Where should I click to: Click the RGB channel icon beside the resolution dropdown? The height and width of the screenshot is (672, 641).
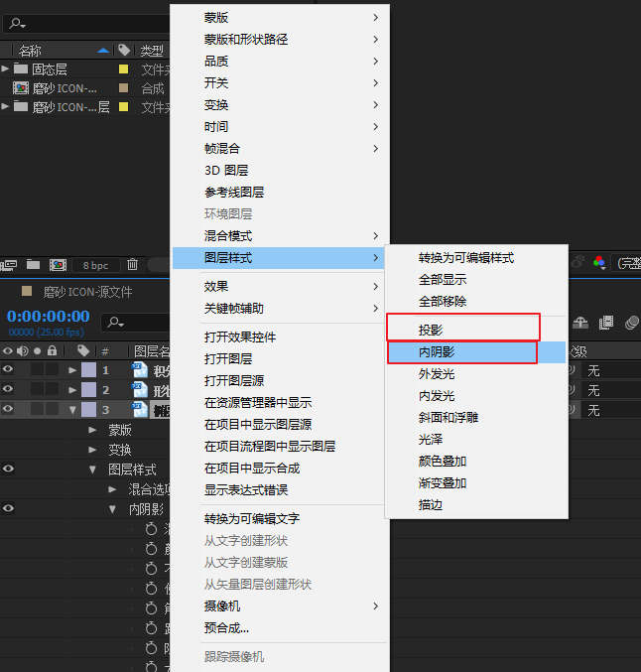[599, 262]
